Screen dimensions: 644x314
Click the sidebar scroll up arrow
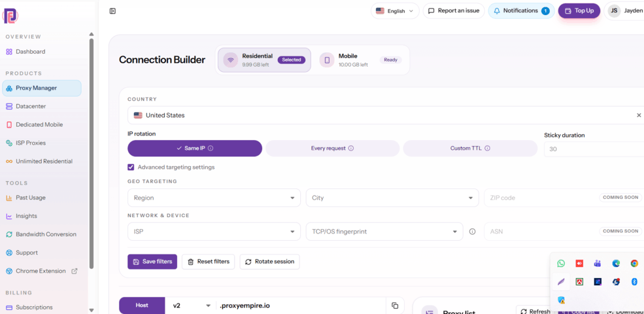pos(92,34)
